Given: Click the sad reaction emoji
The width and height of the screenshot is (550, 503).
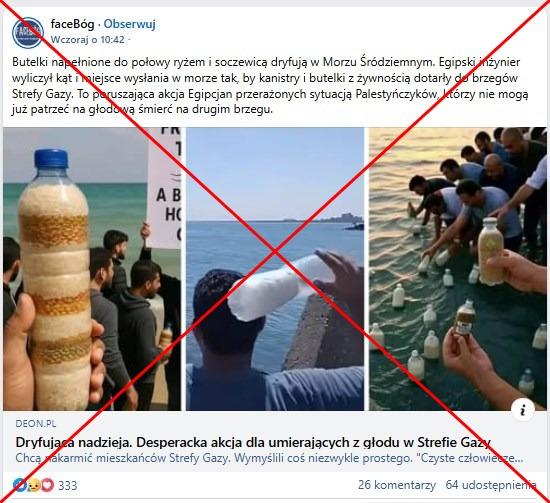Looking at the screenshot, I should (34, 485).
